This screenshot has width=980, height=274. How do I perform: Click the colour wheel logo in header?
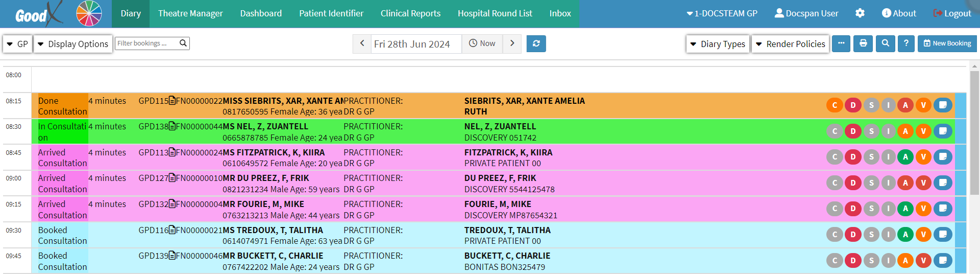[x=89, y=14]
